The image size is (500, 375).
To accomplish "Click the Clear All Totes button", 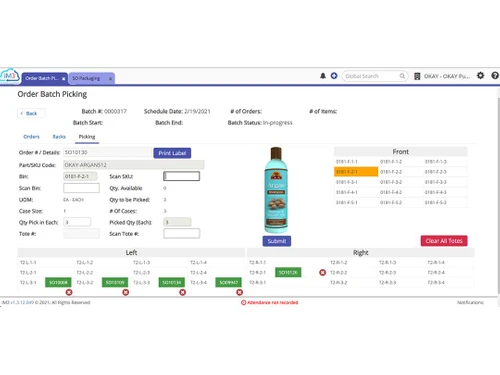I will coord(444,241).
